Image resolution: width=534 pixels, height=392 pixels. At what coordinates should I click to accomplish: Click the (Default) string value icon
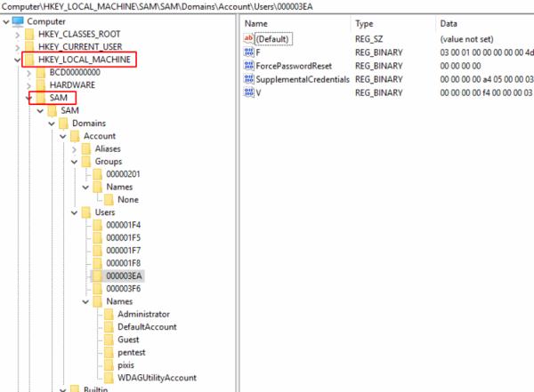point(249,39)
